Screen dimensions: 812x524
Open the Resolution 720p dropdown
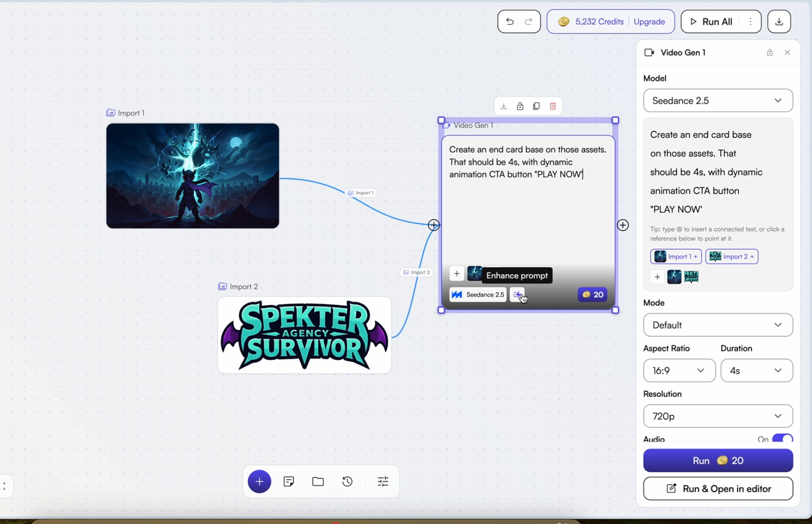(x=718, y=416)
